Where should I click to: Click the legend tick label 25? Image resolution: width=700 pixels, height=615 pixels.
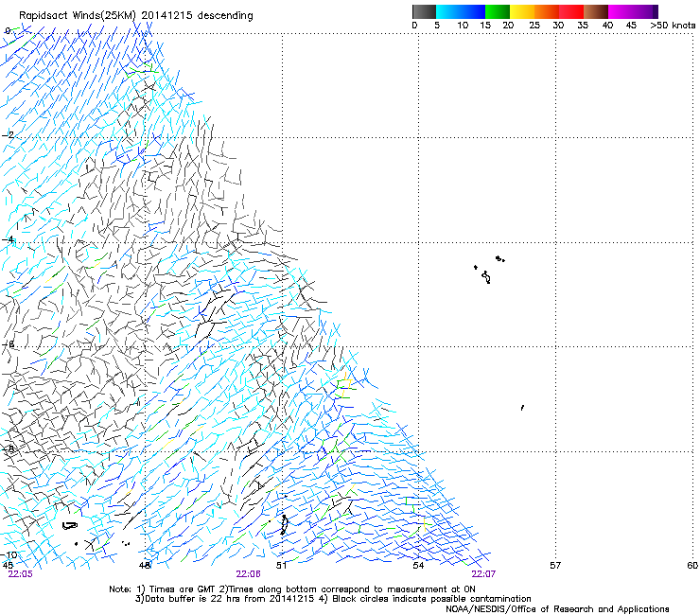(x=534, y=26)
